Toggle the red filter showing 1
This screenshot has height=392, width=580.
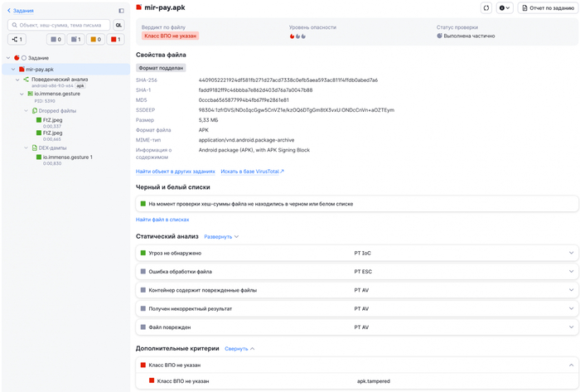coord(116,39)
